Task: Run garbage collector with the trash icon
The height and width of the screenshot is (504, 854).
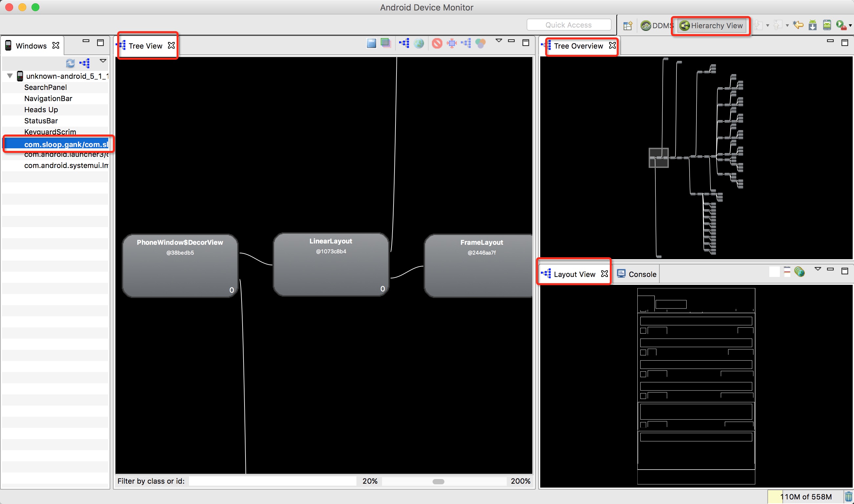Action: [848, 497]
